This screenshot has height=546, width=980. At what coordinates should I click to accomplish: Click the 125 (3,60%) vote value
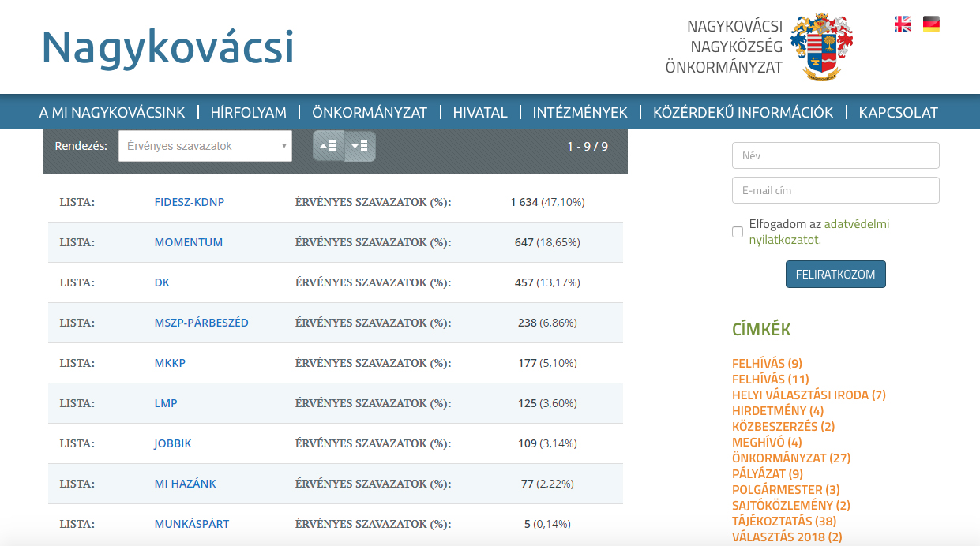tap(547, 403)
